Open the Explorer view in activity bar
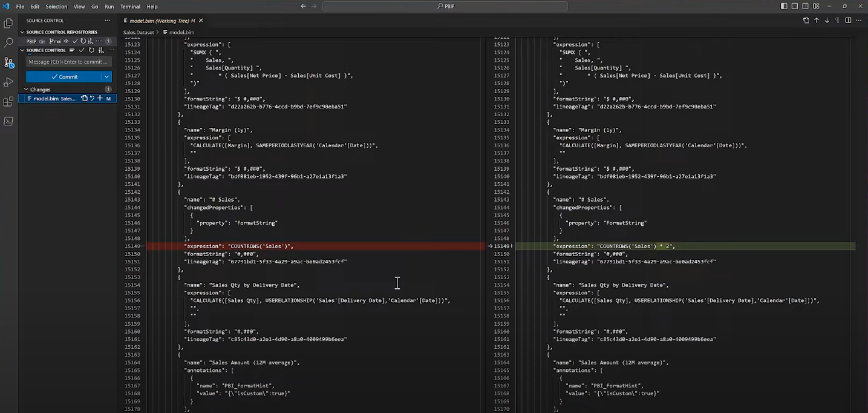This screenshot has height=413, width=868. 8,24
